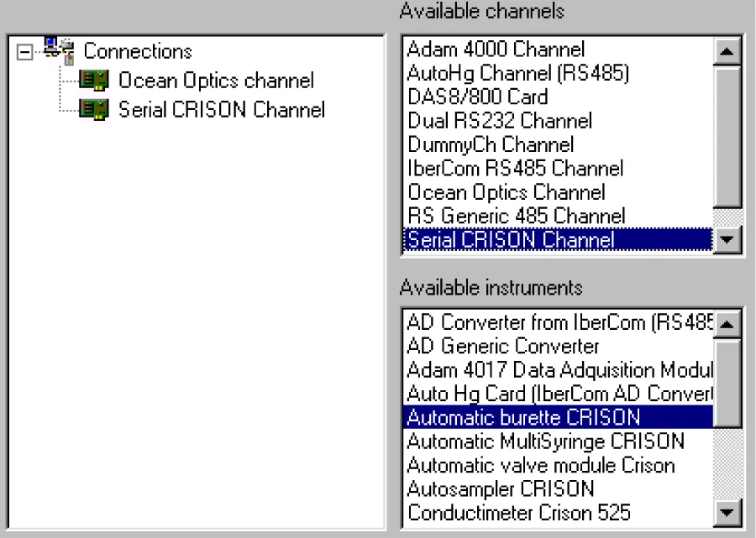Viewport: 756px width, 538px height.
Task: Click the Connections network root icon
Action: pos(59,50)
